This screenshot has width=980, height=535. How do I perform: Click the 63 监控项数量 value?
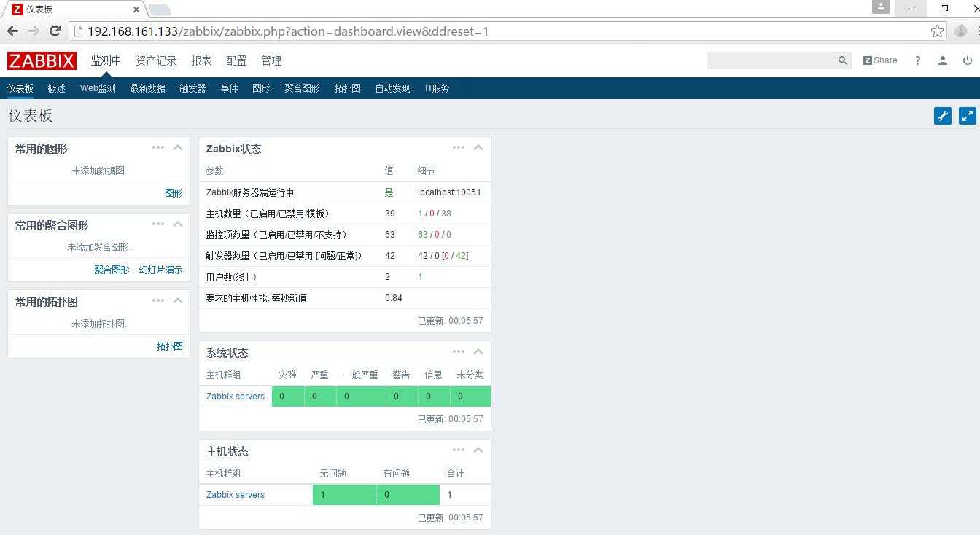[390, 235]
